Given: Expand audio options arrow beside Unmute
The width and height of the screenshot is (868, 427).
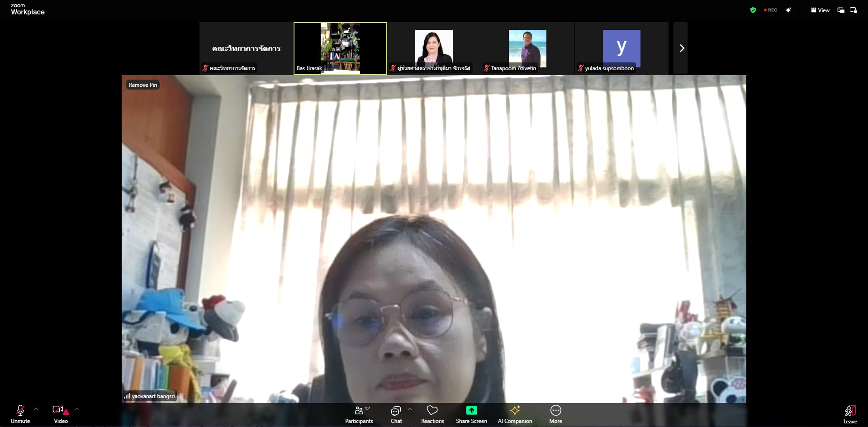Looking at the screenshot, I should point(36,409).
